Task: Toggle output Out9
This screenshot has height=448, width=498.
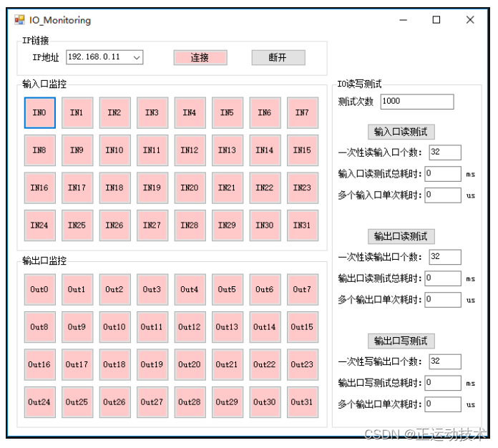Action: pyautogui.click(x=77, y=327)
